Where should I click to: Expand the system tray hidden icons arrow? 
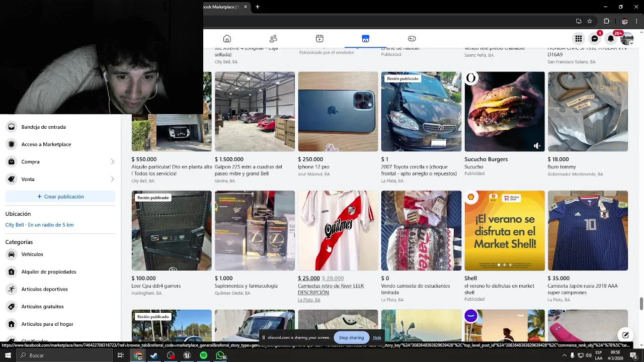click(x=564, y=355)
